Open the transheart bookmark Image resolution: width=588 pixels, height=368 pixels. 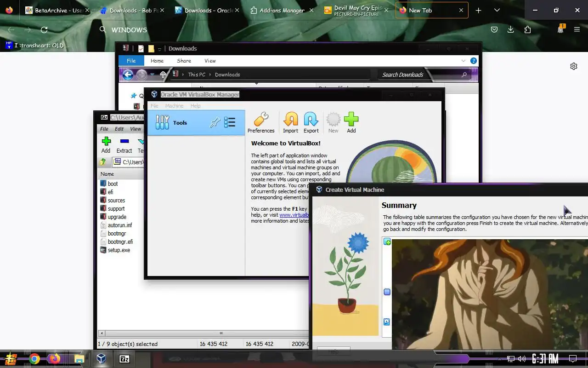pyautogui.click(x=37, y=45)
